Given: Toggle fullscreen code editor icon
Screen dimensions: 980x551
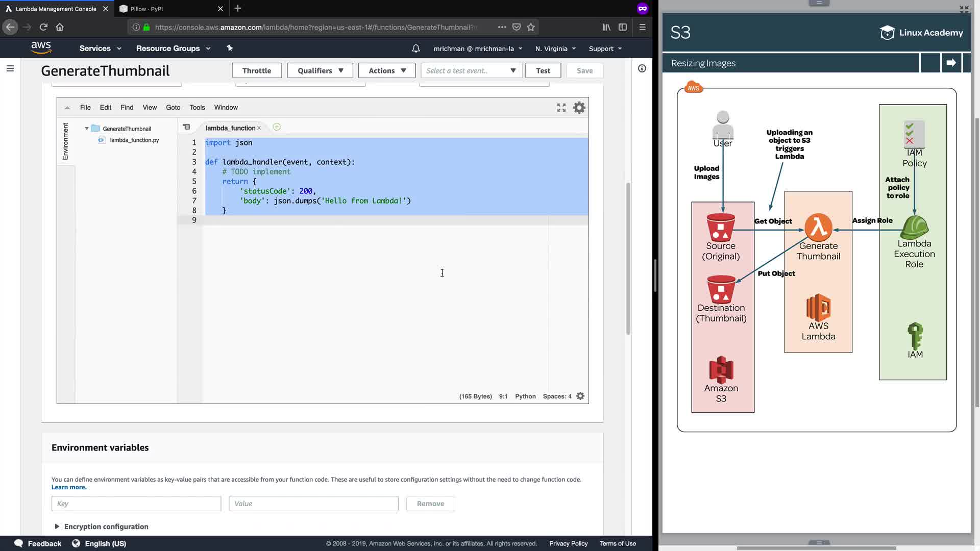Looking at the screenshot, I should click(561, 108).
